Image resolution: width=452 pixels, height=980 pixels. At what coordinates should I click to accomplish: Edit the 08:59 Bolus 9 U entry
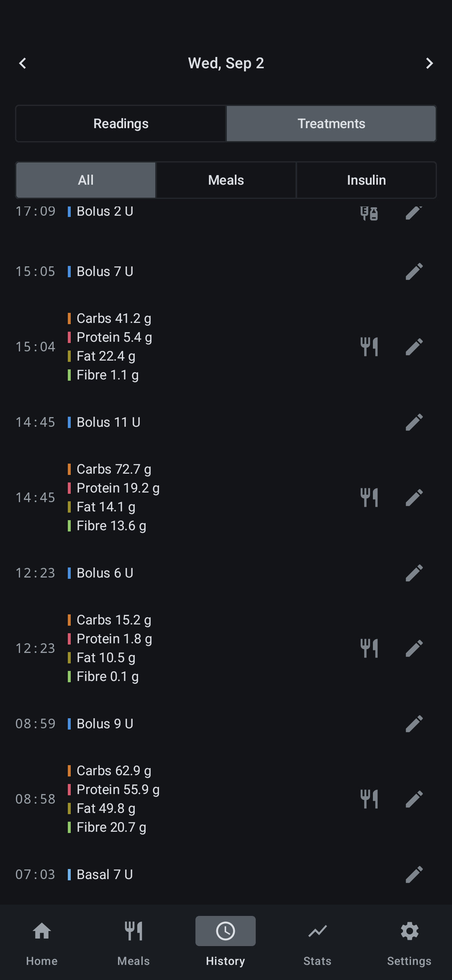point(414,724)
